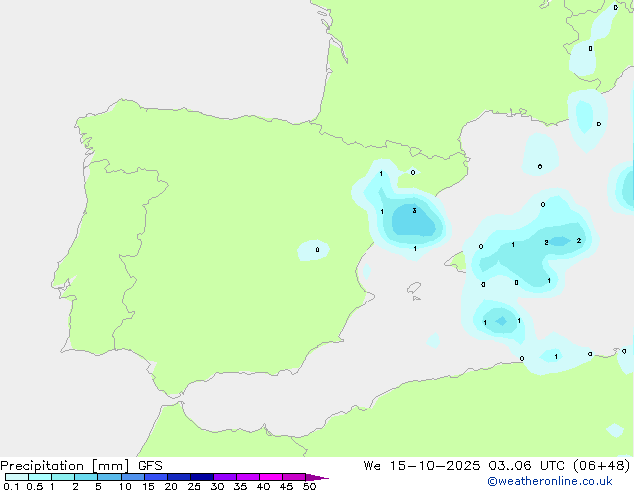Image resolution: width=634 pixels, height=490 pixels.
Task: Click the '10' legend scale label
Action: 125,486
